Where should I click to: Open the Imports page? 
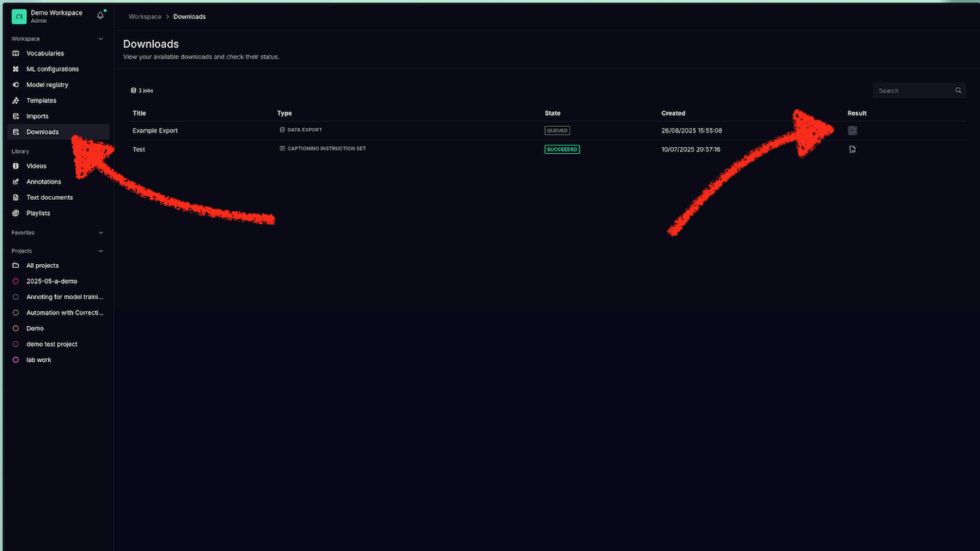pos(37,116)
